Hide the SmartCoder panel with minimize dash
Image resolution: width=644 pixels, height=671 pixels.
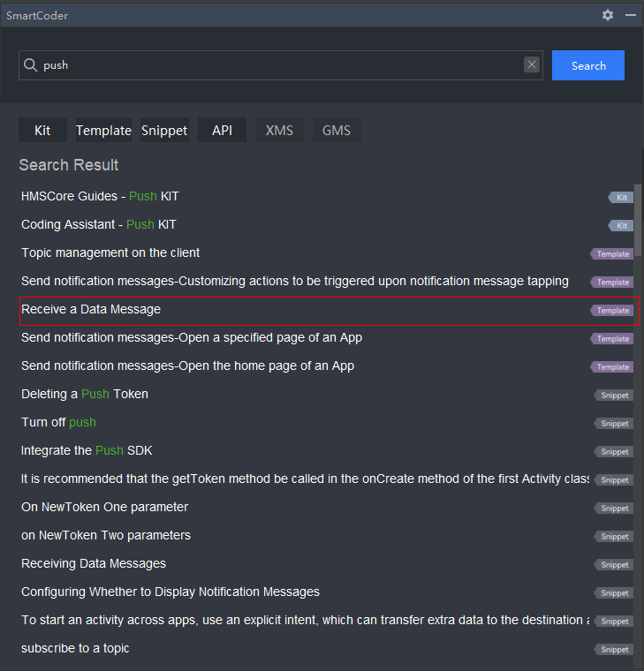tap(631, 15)
